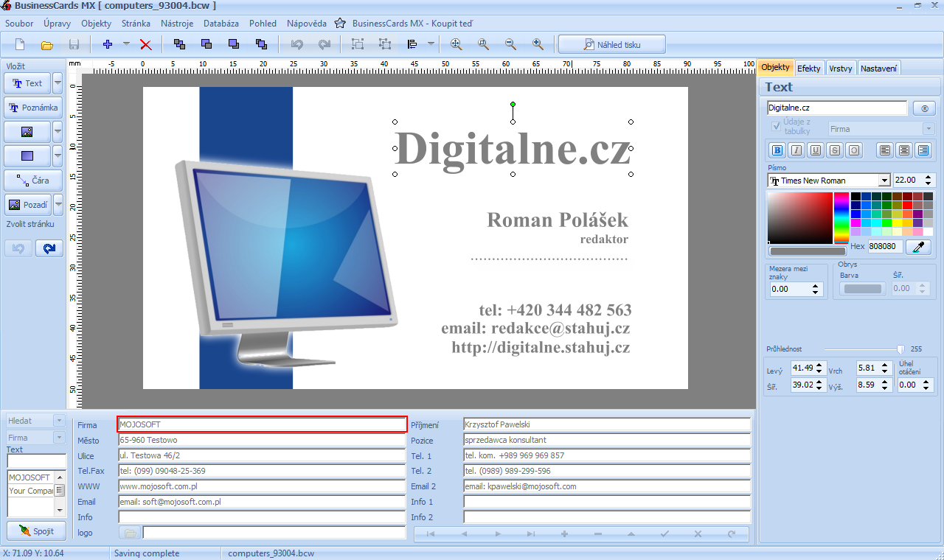Open the Nápověda menu
944x560 pixels.
click(x=307, y=24)
